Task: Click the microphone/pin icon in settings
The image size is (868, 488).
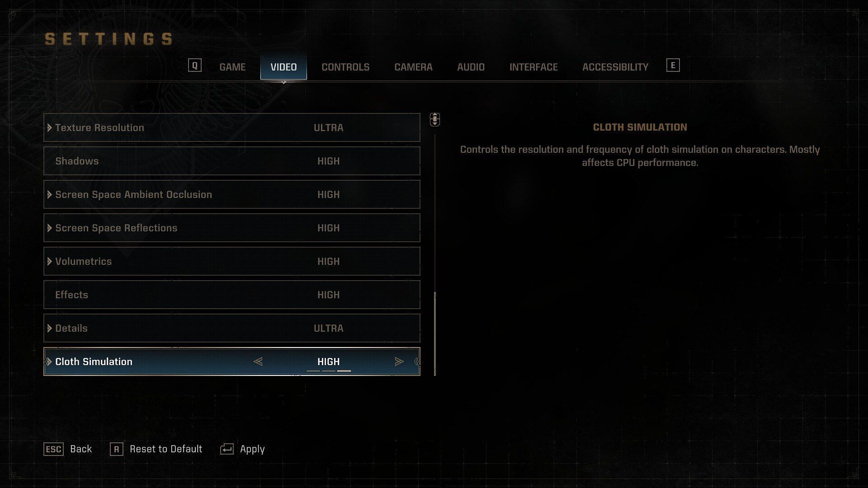Action: pyautogui.click(x=434, y=120)
